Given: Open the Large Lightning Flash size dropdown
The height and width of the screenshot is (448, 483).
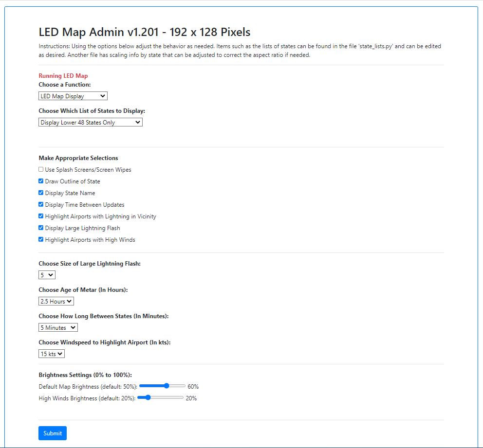Looking at the screenshot, I should tap(47, 275).
